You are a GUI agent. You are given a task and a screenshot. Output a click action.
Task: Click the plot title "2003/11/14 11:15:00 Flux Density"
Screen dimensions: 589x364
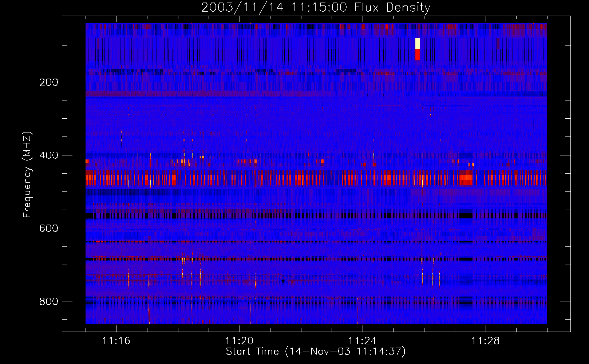click(x=316, y=7)
